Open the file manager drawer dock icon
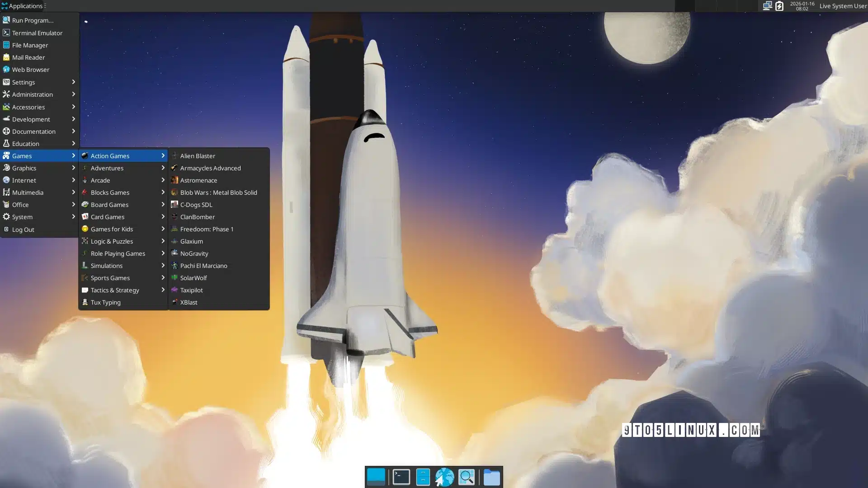This screenshot has height=488, width=868. 423,477
